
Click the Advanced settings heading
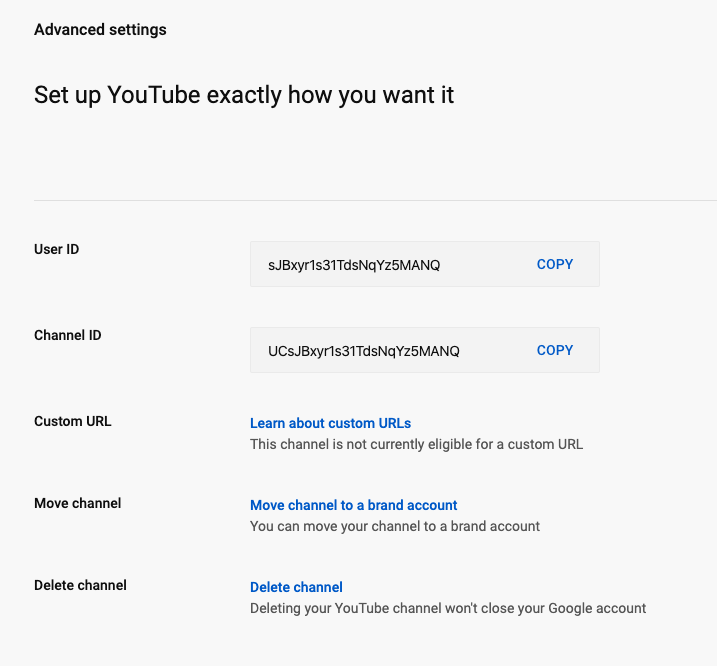(x=100, y=30)
